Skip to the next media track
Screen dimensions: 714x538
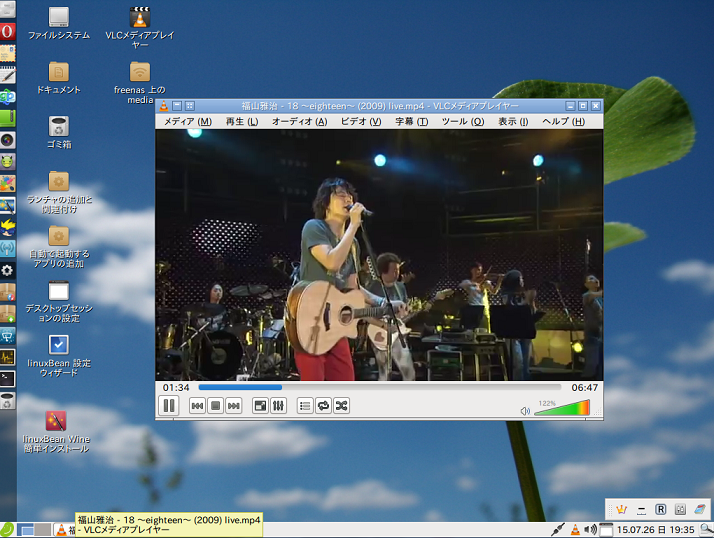point(234,405)
